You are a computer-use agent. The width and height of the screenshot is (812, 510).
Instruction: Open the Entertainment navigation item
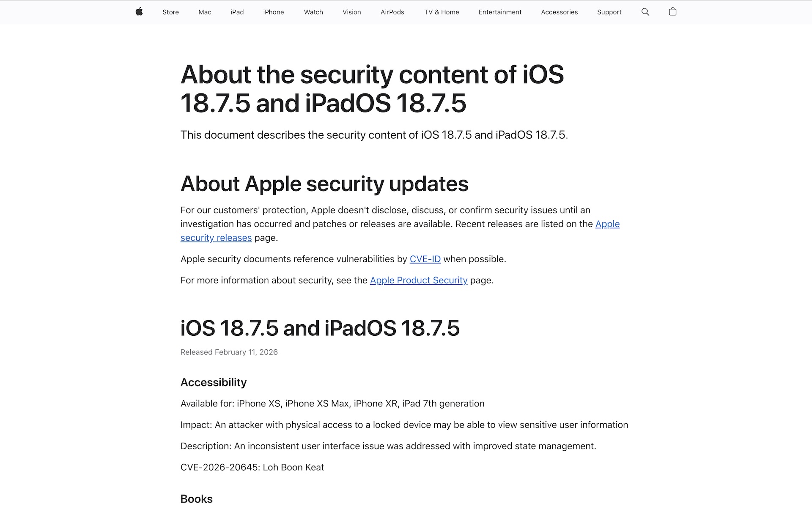[500, 12]
